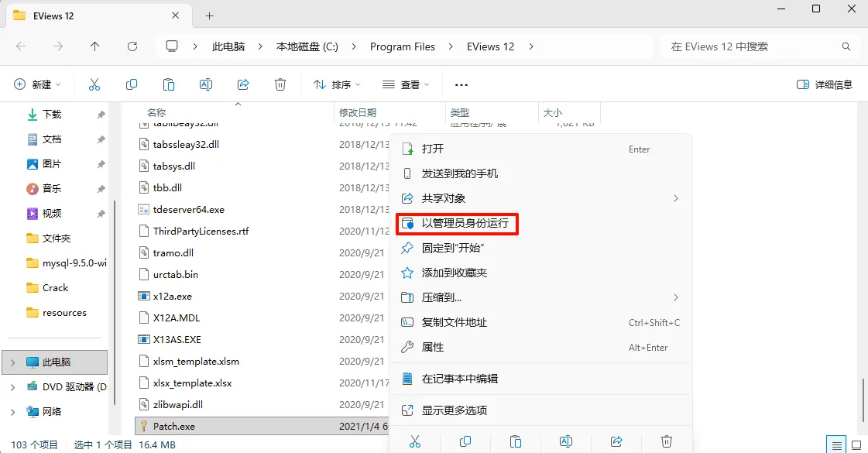Open the 新建 dropdown

[37, 84]
